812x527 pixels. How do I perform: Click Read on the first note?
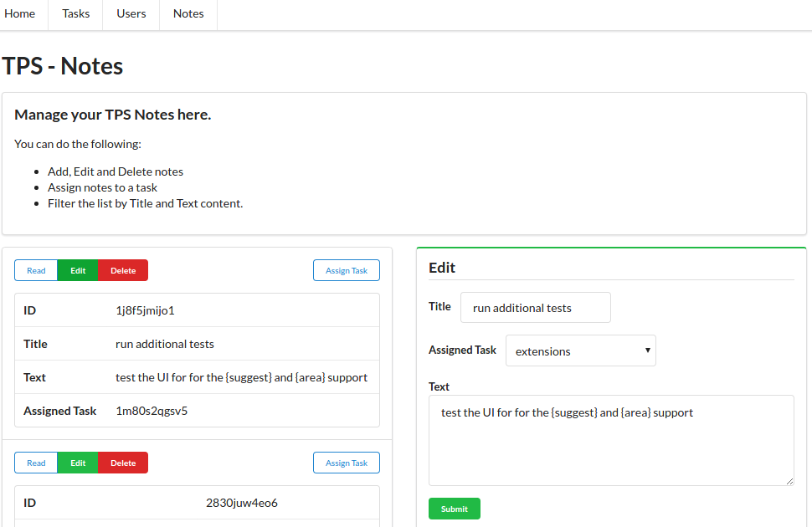tap(36, 270)
